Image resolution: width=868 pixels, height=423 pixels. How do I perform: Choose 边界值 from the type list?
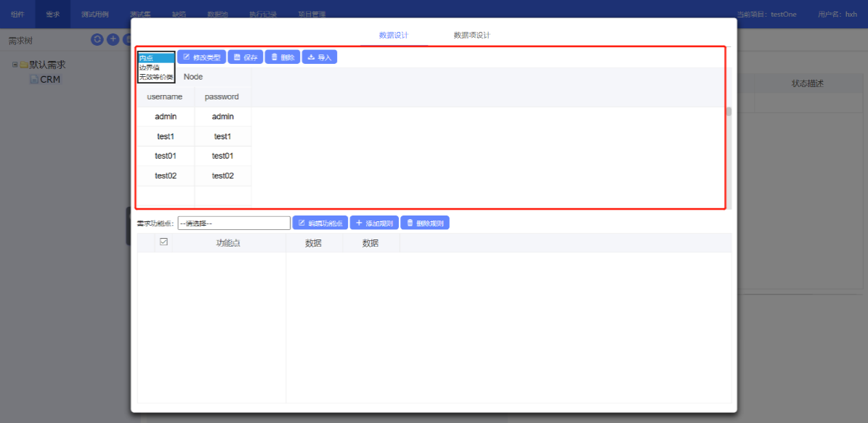155,67
